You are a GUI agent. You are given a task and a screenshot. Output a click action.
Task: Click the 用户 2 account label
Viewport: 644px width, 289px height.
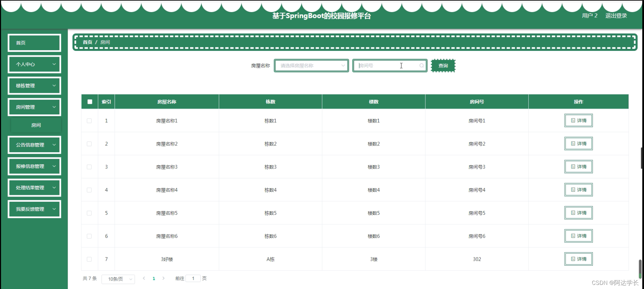point(589,15)
